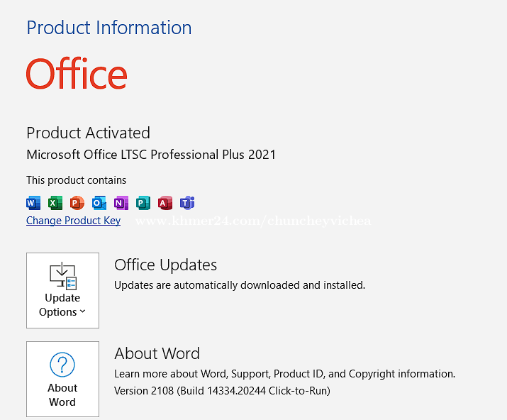Click the update download icon
507x420 pixels.
click(62, 275)
